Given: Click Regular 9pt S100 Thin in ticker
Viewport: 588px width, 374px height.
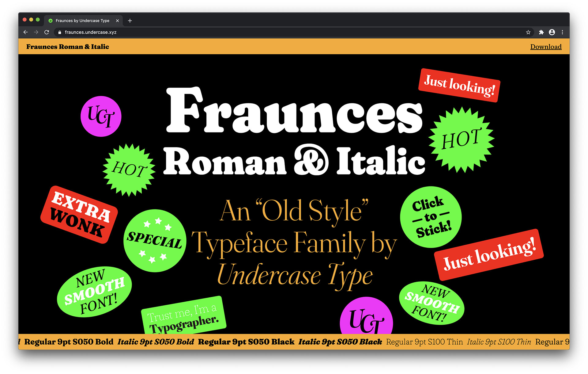Looking at the screenshot, I should tap(424, 342).
